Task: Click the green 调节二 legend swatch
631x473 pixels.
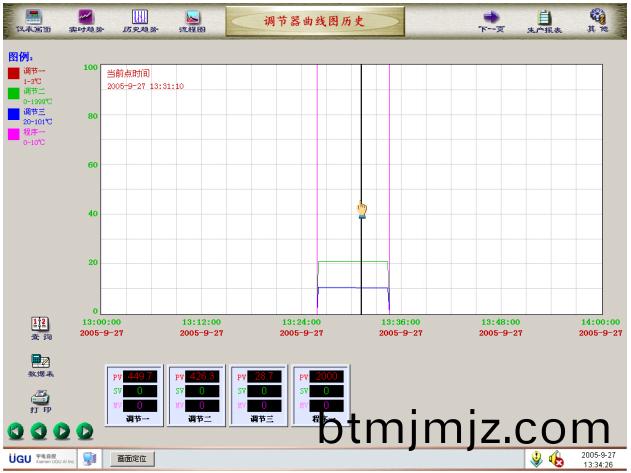Action: [x=14, y=93]
